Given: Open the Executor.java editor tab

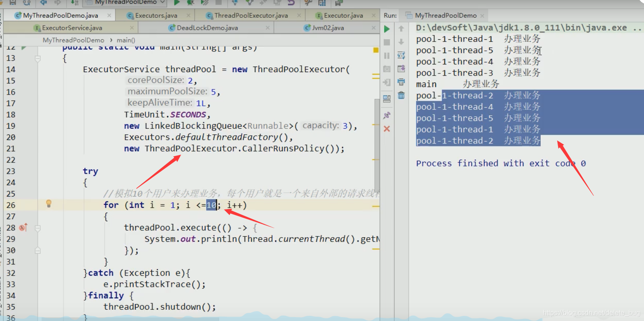Looking at the screenshot, I should (x=343, y=16).
